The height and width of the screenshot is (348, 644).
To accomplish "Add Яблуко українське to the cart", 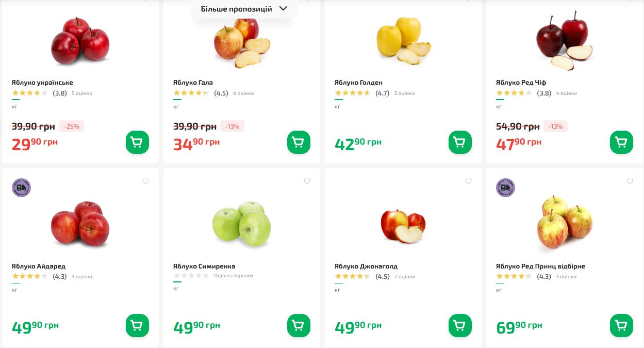I will (137, 142).
